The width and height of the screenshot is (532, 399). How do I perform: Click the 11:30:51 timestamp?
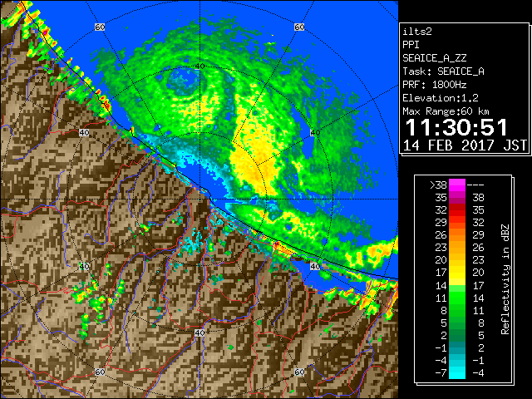tap(456, 127)
